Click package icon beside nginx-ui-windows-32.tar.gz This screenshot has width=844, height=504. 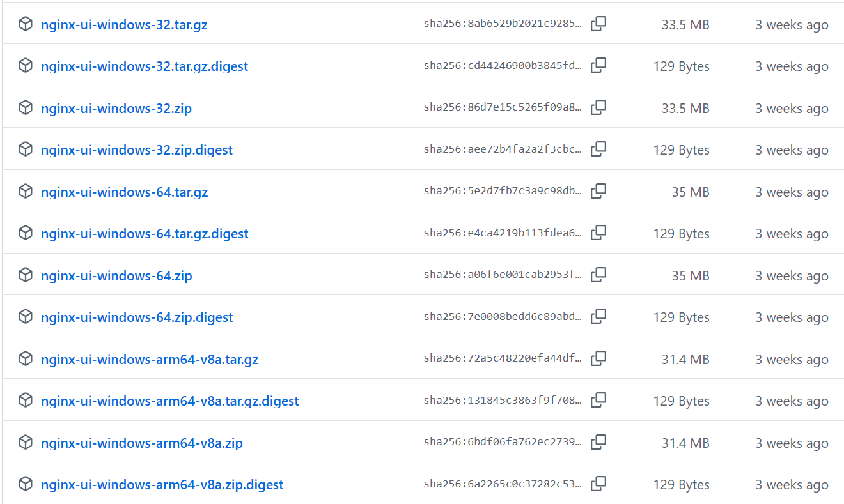pyautogui.click(x=26, y=24)
